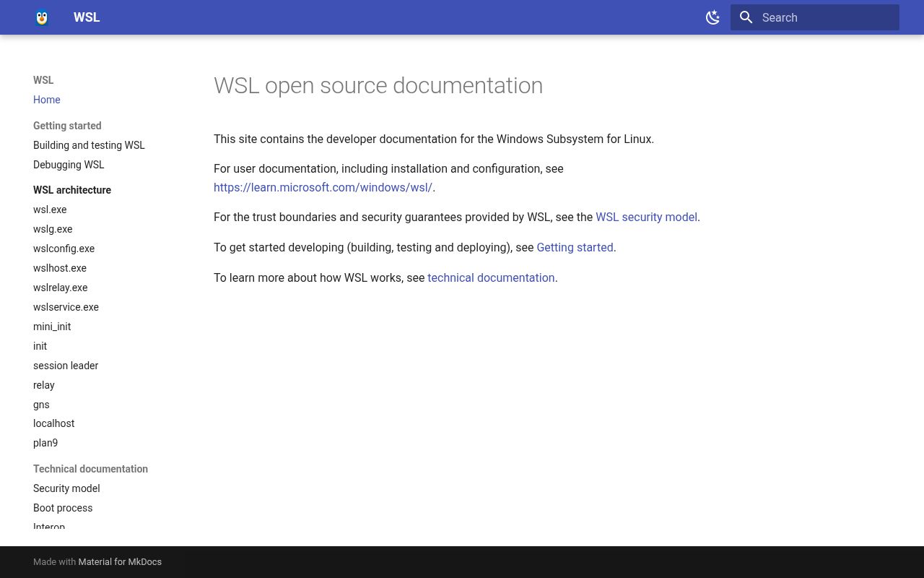Open the Home sidebar link

click(46, 100)
